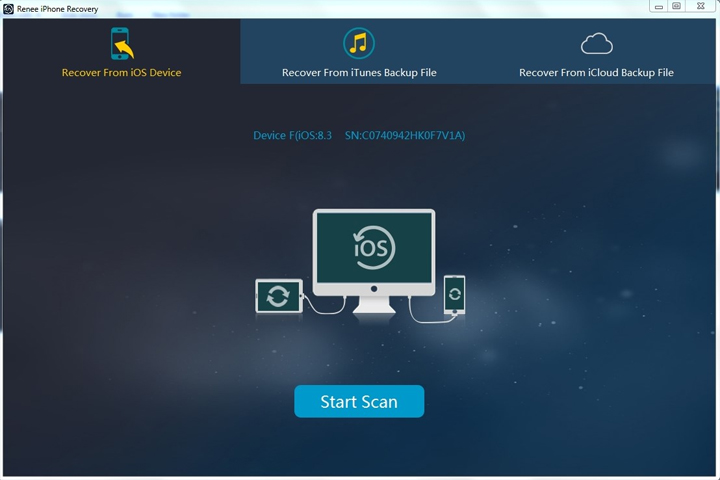This screenshot has width=720, height=480.
Task: Open Recover From iCloud Backup File label
Action: (x=596, y=73)
